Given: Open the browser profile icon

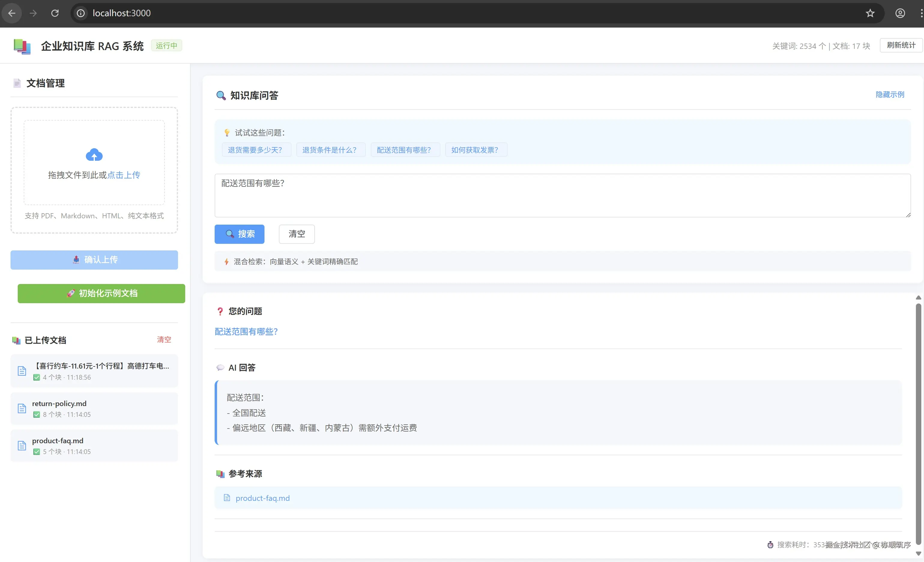Looking at the screenshot, I should click(900, 13).
